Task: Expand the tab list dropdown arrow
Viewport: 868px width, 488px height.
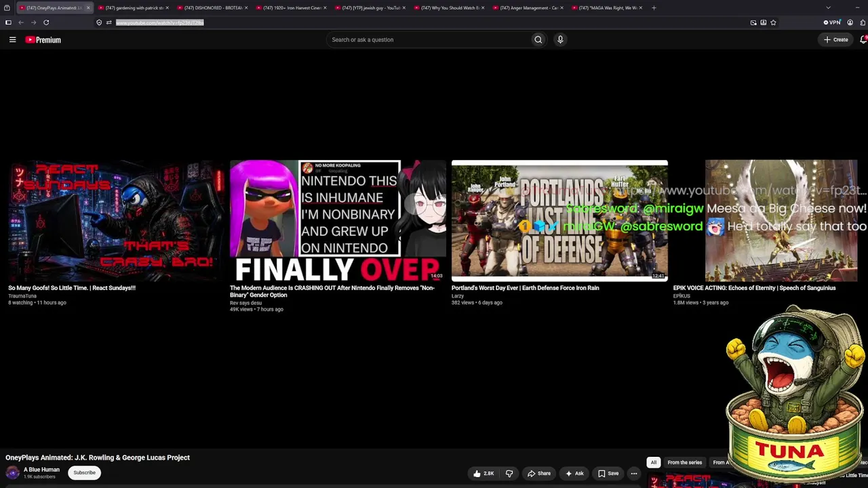Action: (x=828, y=8)
